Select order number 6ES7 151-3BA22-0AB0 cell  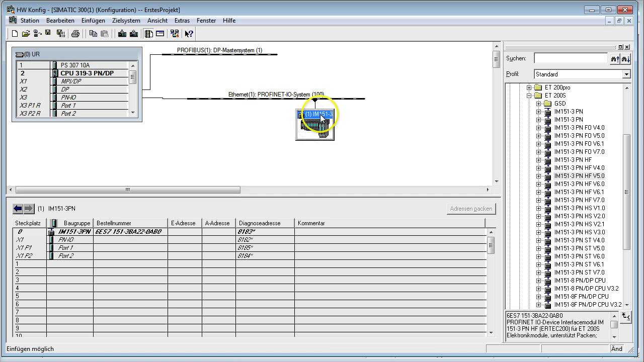coord(130,232)
